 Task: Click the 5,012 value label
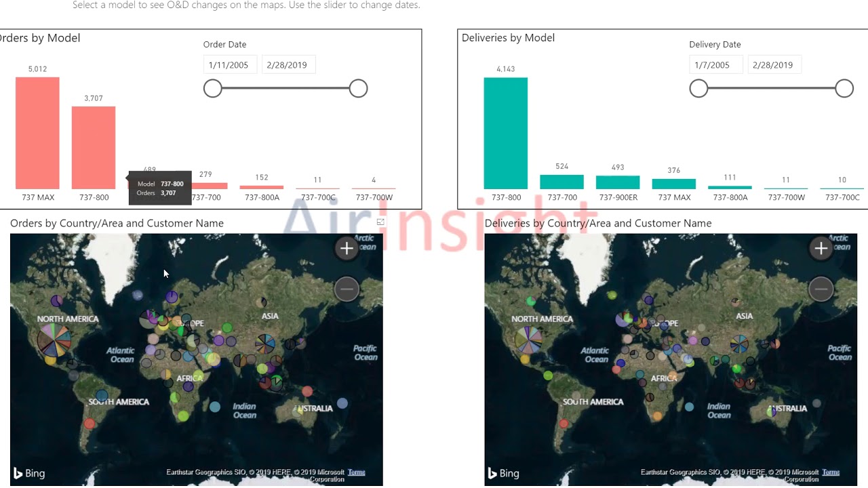coord(37,69)
